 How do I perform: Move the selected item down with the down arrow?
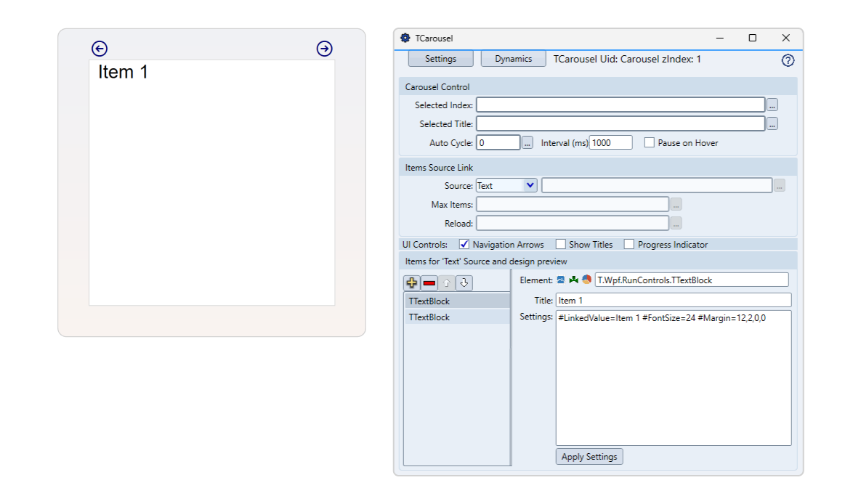(x=464, y=283)
